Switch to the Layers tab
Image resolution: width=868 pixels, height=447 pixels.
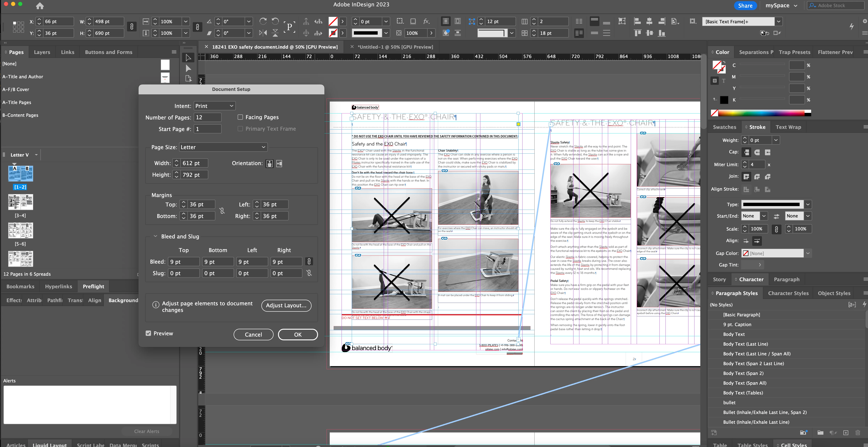[x=42, y=52]
